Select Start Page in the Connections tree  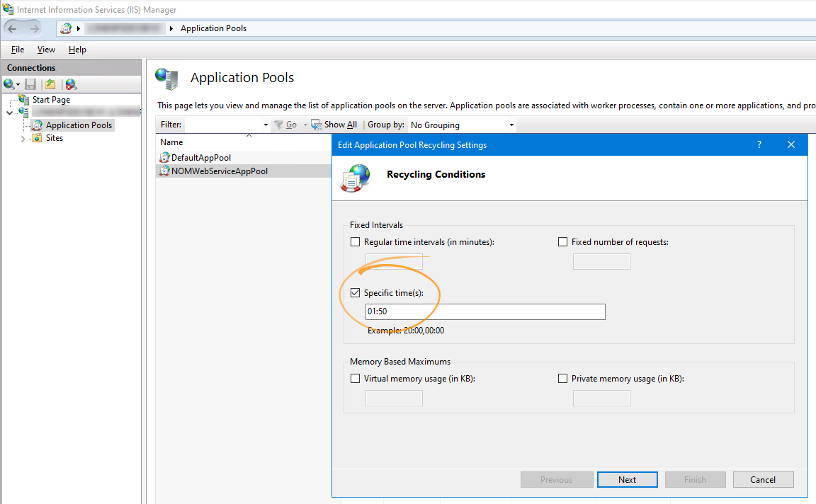(51, 99)
